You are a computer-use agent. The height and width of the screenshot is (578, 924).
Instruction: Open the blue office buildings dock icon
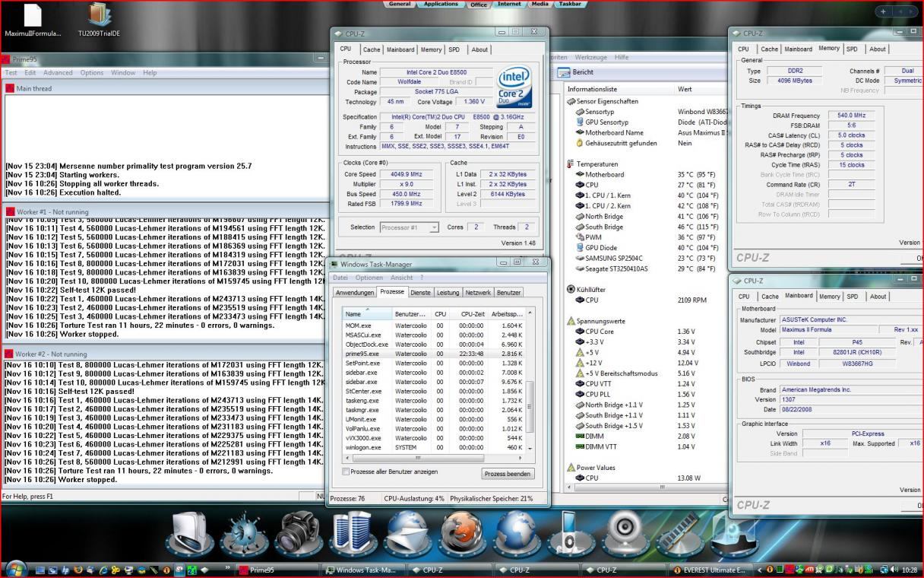[355, 532]
